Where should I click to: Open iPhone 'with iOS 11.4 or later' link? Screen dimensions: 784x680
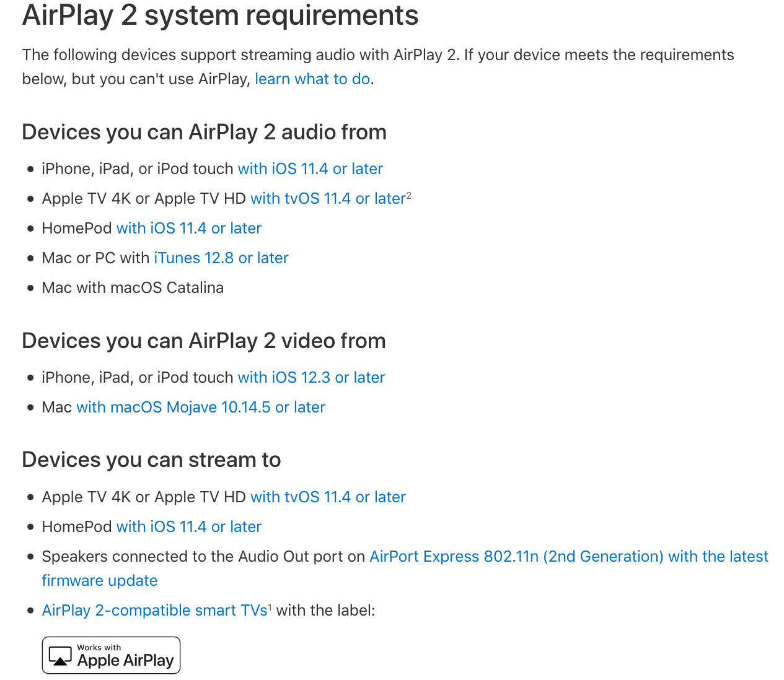pos(310,169)
